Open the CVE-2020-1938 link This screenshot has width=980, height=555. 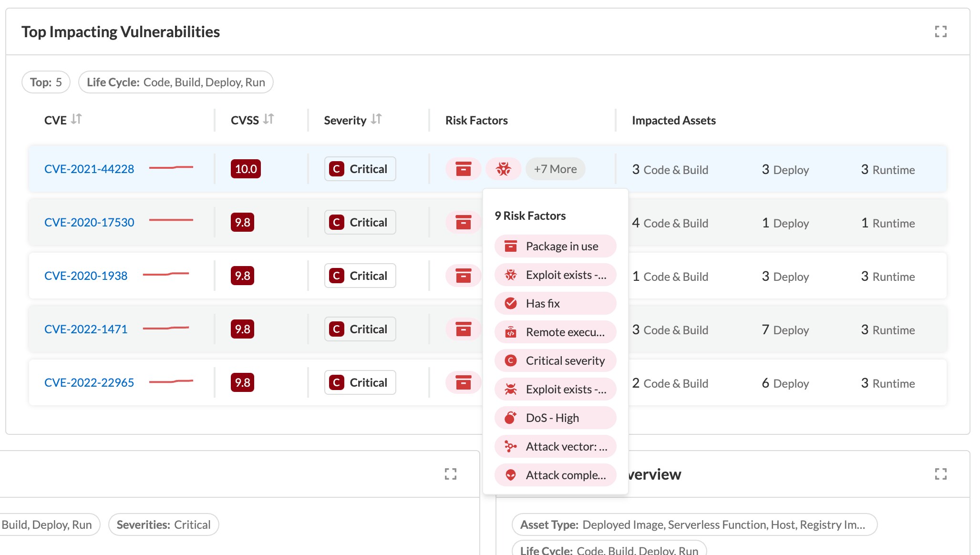[86, 276]
